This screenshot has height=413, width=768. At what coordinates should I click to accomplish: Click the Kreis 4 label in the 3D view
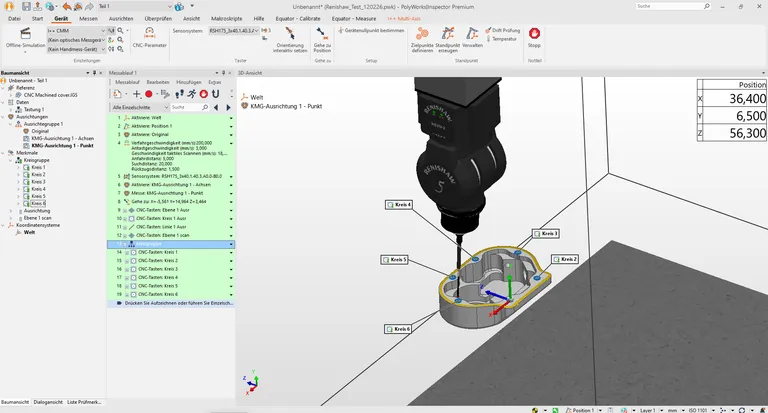point(399,204)
